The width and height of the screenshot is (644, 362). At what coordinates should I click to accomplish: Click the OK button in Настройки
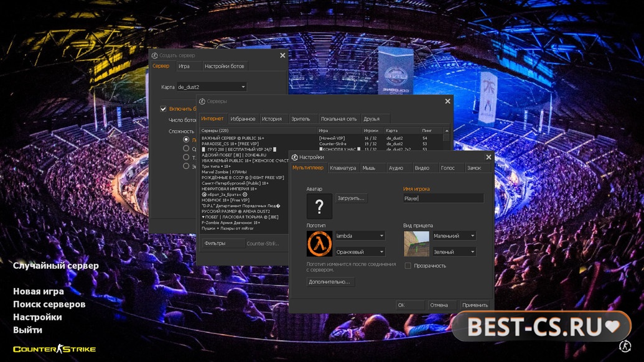(410, 305)
